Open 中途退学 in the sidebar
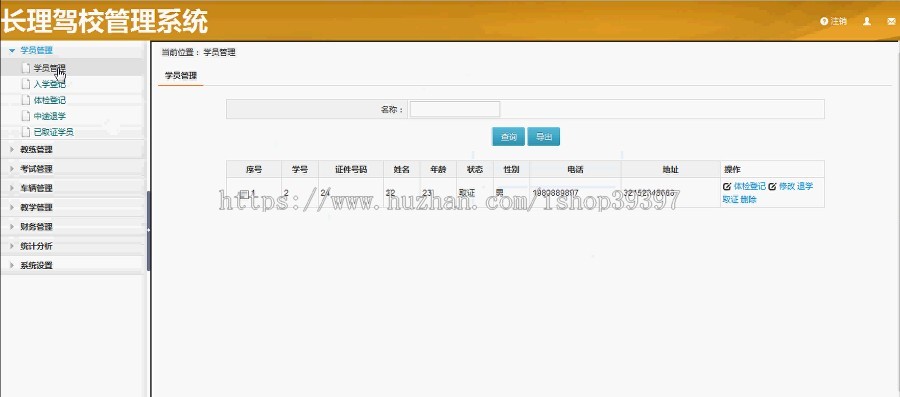 pyautogui.click(x=49, y=116)
